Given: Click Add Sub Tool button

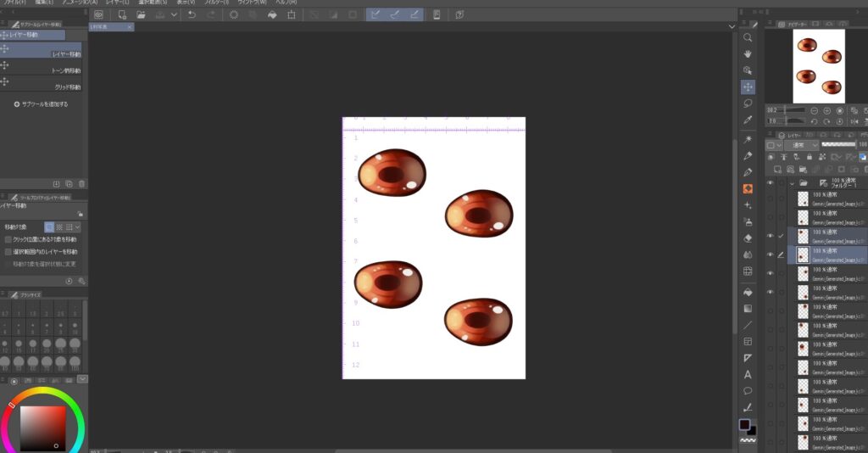Looking at the screenshot, I should (x=41, y=104).
